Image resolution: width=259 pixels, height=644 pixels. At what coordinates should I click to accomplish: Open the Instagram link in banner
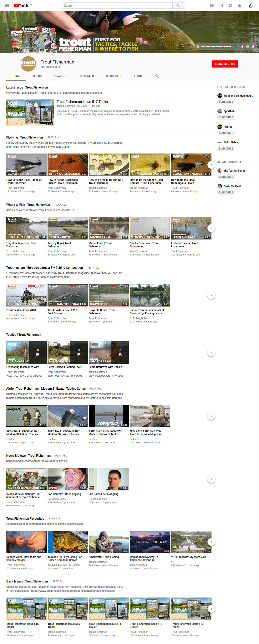tap(253, 47)
